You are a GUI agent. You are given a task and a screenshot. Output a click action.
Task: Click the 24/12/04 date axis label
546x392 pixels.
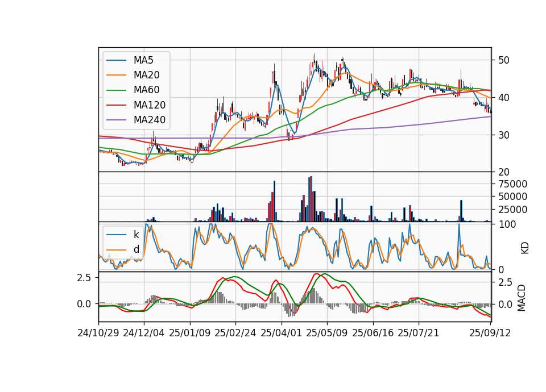tap(144, 333)
